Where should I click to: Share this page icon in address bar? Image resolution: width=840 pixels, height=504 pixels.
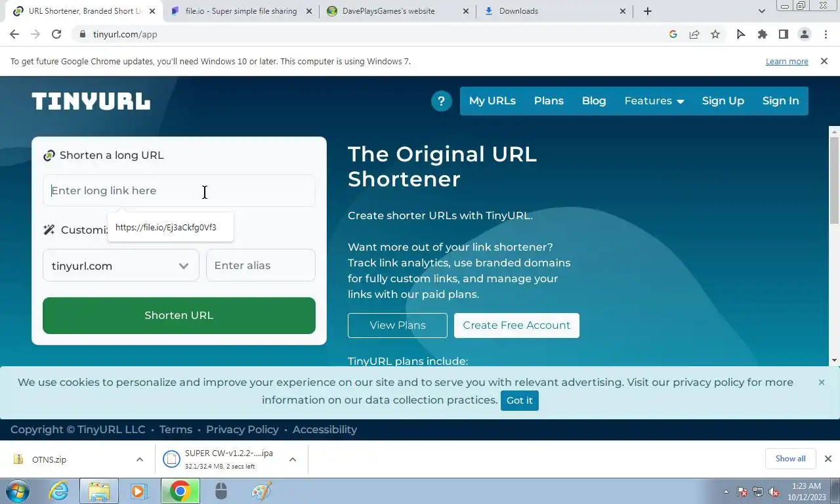694,34
